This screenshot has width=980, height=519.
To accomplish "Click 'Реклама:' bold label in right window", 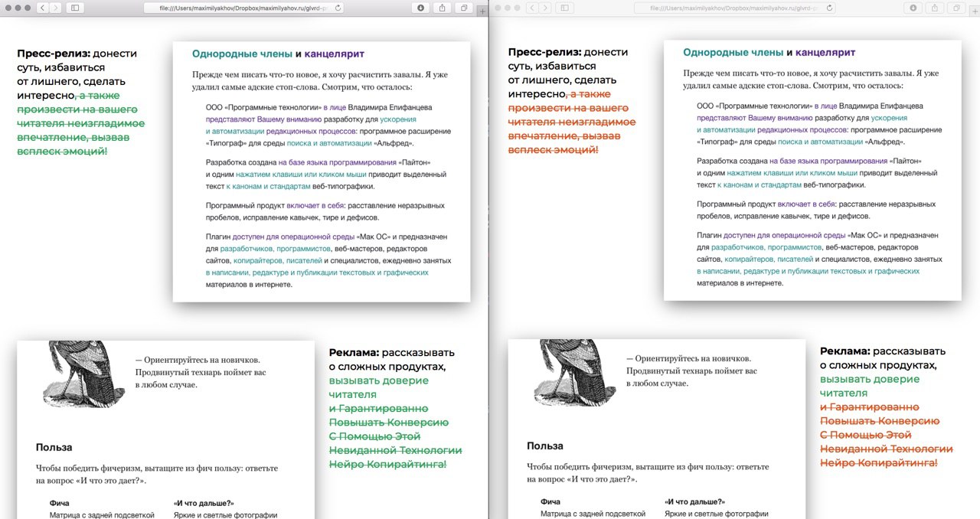I will point(844,351).
